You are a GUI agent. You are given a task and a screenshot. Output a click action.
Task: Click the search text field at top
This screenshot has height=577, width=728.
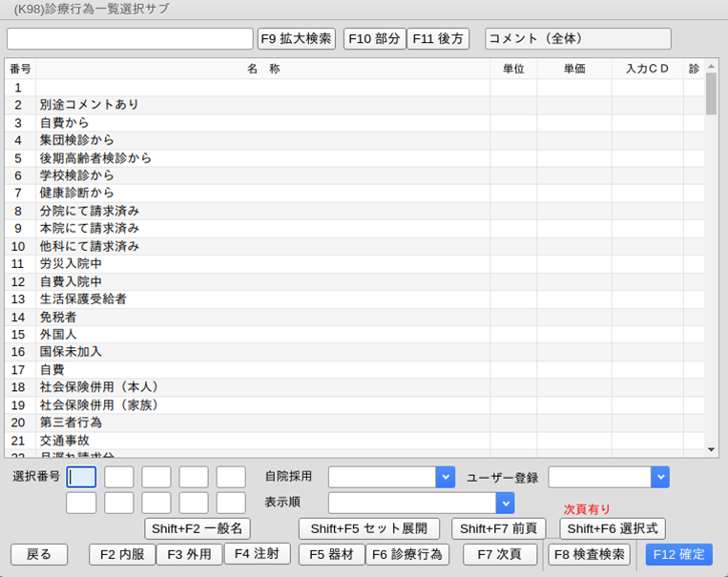pos(130,39)
